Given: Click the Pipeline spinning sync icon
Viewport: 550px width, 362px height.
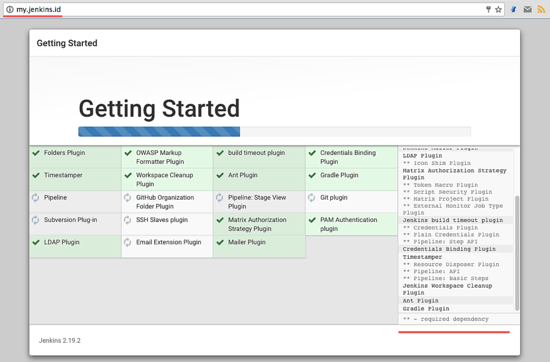Looking at the screenshot, I should click(x=35, y=197).
